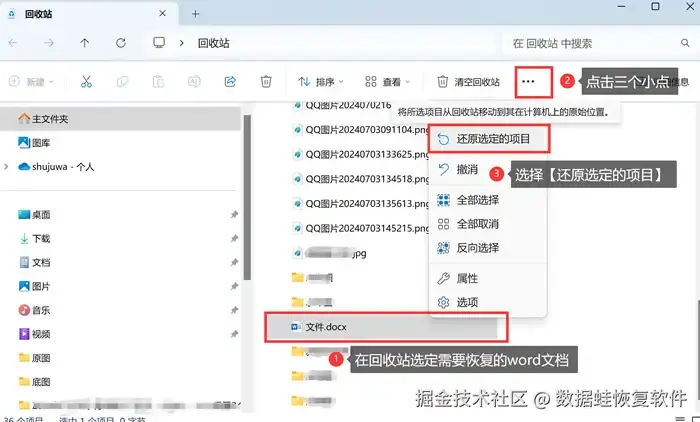Open the 排序 sort dropdown
Screen dimensions: 700x422
[x=321, y=82]
